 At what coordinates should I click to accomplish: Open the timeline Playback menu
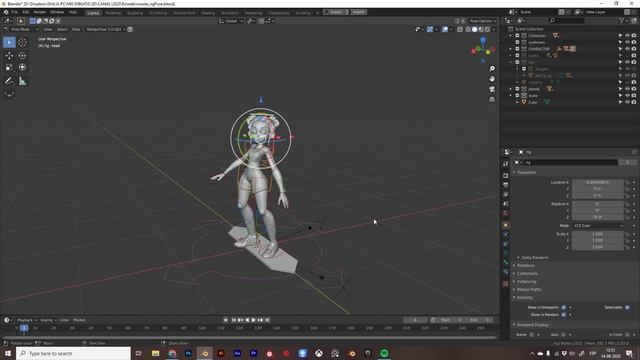click(27, 320)
